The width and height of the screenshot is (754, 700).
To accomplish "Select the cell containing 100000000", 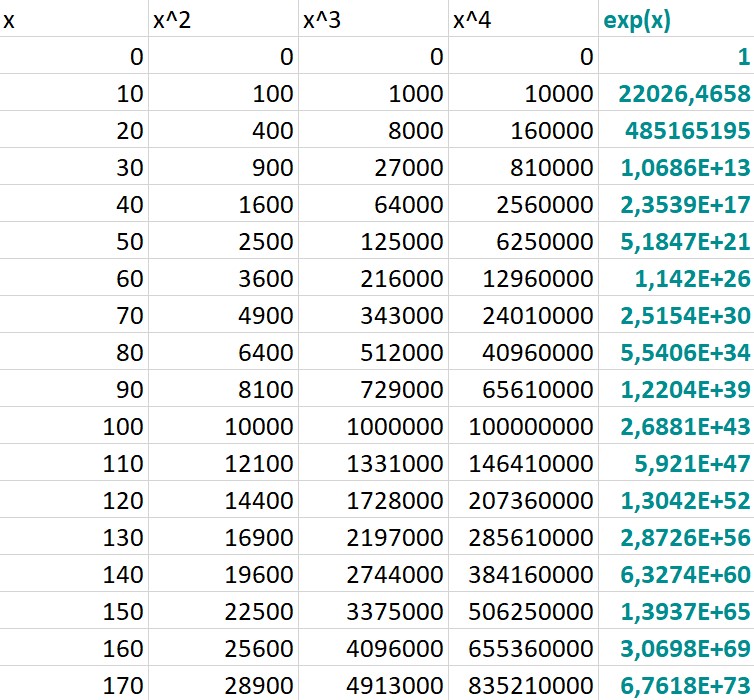I will click(524, 426).
